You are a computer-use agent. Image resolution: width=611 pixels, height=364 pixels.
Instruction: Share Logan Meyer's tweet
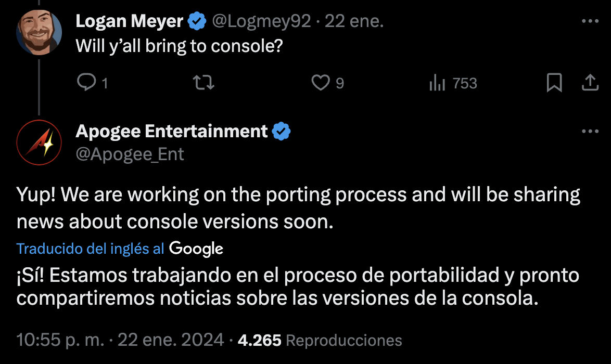click(590, 83)
